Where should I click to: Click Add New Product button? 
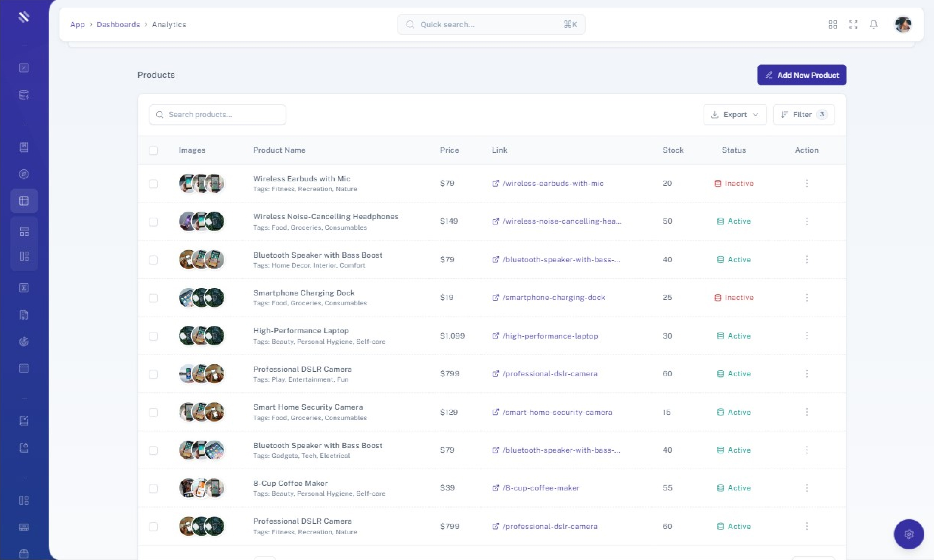pos(801,75)
